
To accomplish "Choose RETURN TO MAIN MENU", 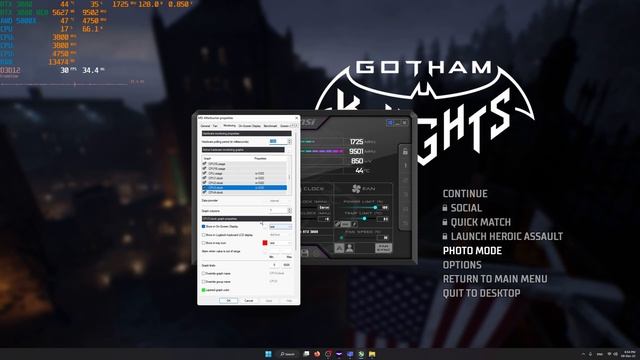I will 495,279.
